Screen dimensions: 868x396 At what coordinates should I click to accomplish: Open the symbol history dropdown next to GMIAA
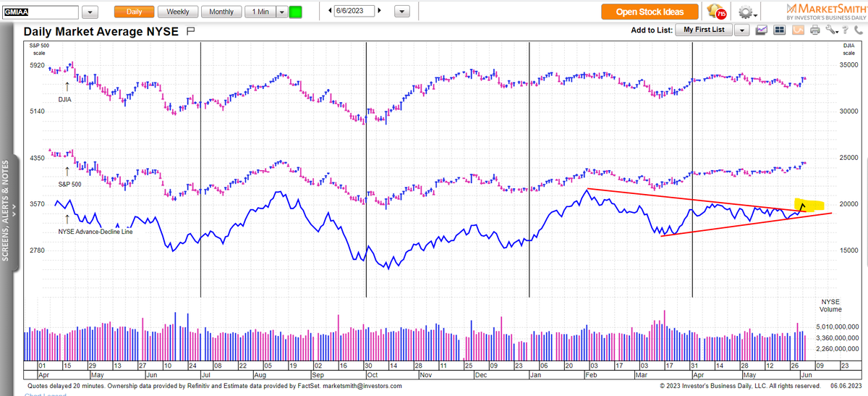[x=90, y=12]
